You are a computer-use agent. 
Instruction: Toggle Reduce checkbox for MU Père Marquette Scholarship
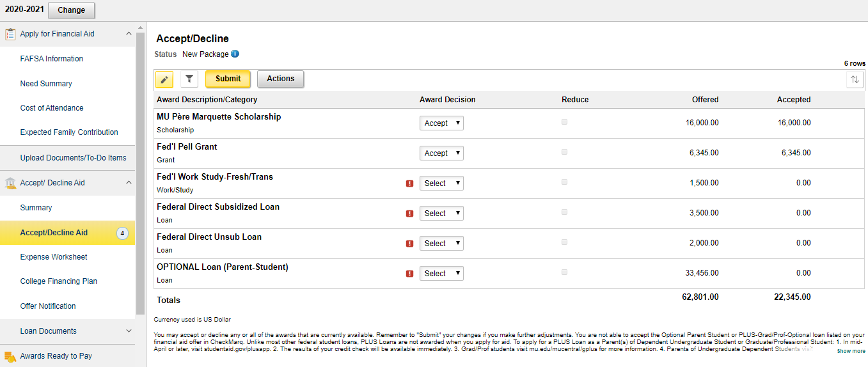[564, 121]
